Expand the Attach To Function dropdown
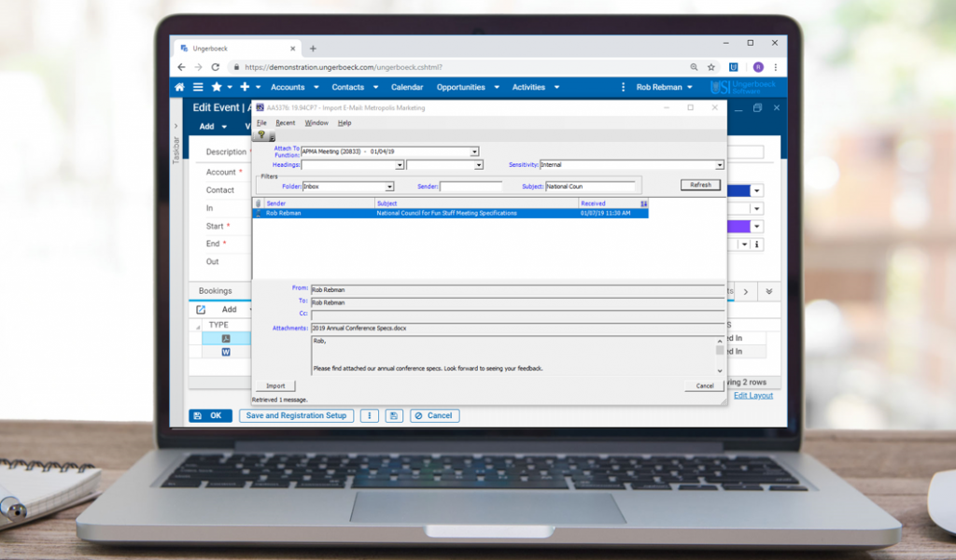Screen dimensions: 956x560 (474, 151)
